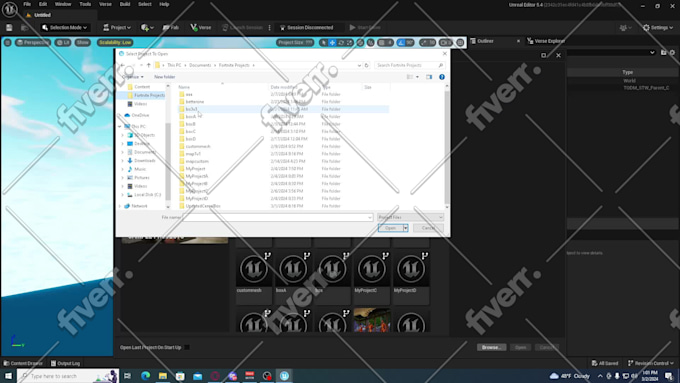Viewport: 680px width, 383px height.
Task: Open the Select menu
Action: click(x=145, y=4)
